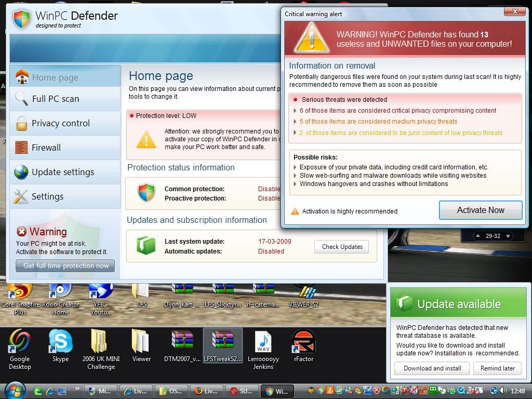Click the red X Warning icon in the sidebar

[21, 232]
